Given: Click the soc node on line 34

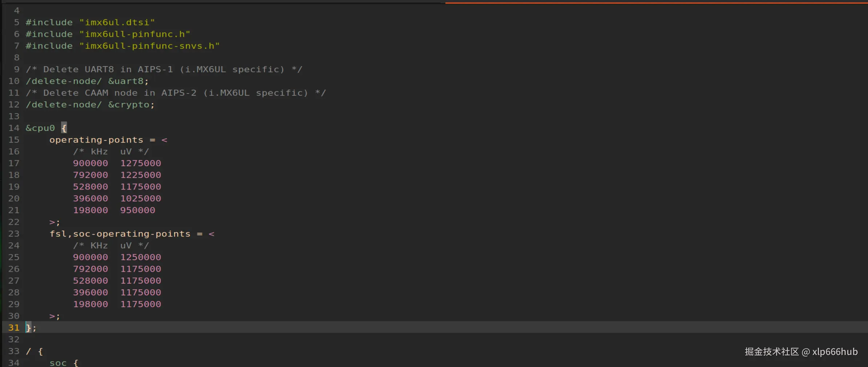Looking at the screenshot, I should click(58, 363).
